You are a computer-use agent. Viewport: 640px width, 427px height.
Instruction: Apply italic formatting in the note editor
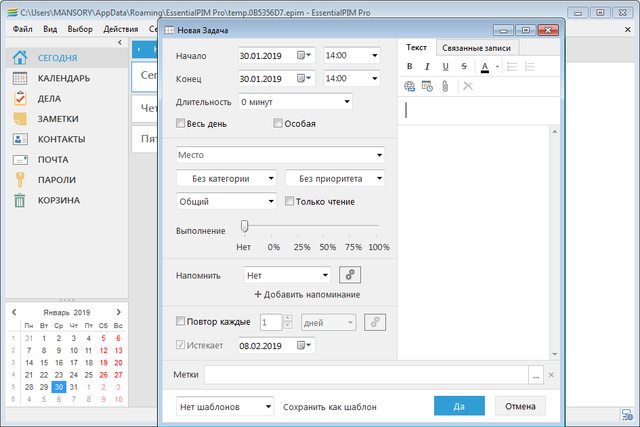[428, 67]
